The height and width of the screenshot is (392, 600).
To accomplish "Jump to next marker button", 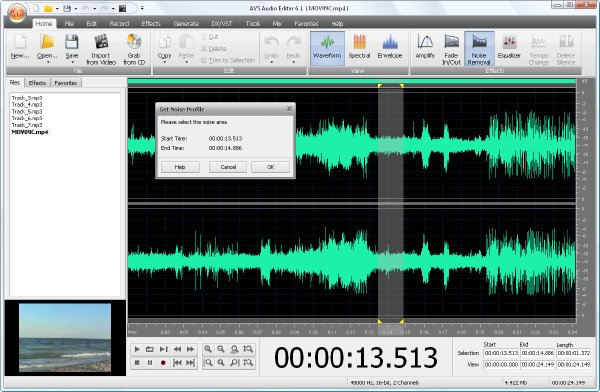I will 190,363.
